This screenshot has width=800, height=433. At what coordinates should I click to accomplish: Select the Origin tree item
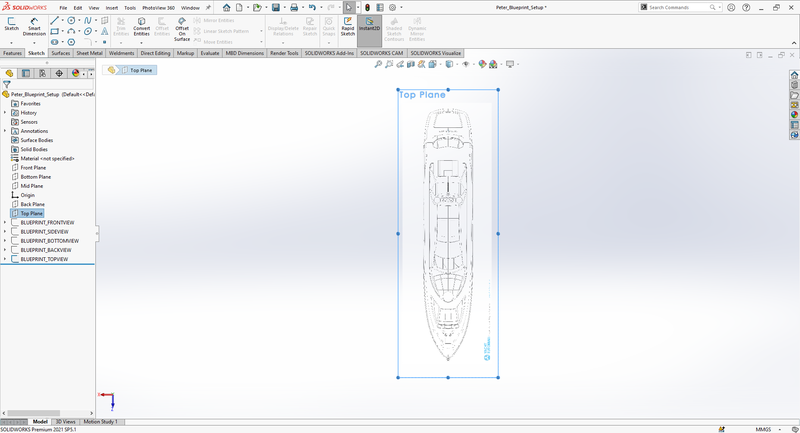click(28, 195)
